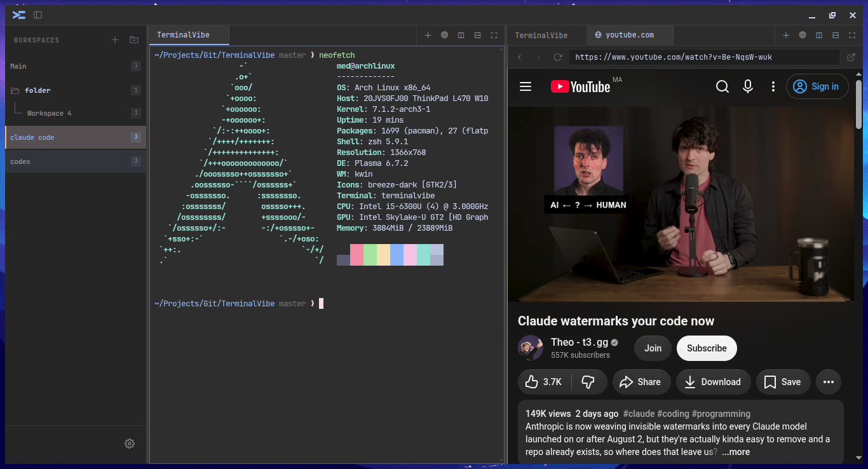This screenshot has height=469, width=868.
Task: Select the Main workspace
Action: [76, 66]
